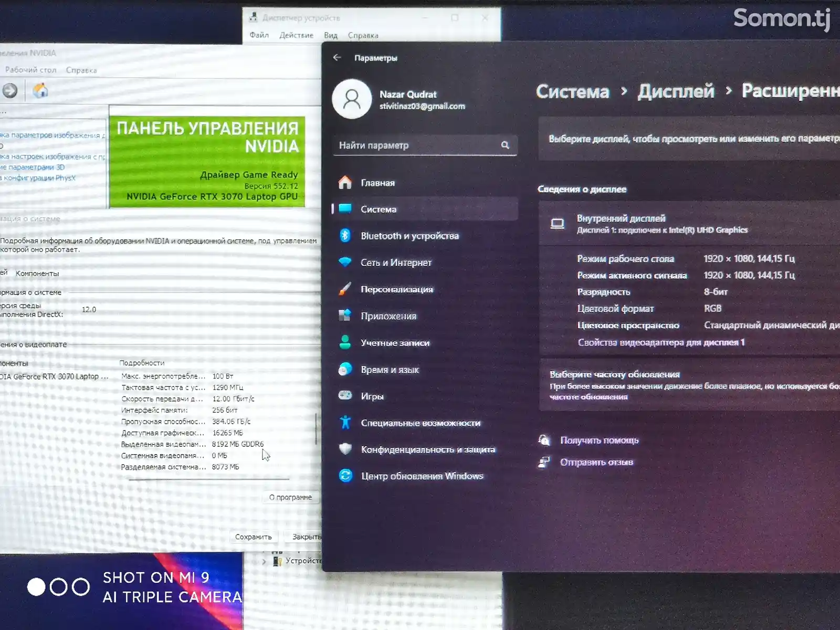Open the Nazar Qudrat user avatar
The height and width of the screenshot is (630, 840).
coord(352,99)
